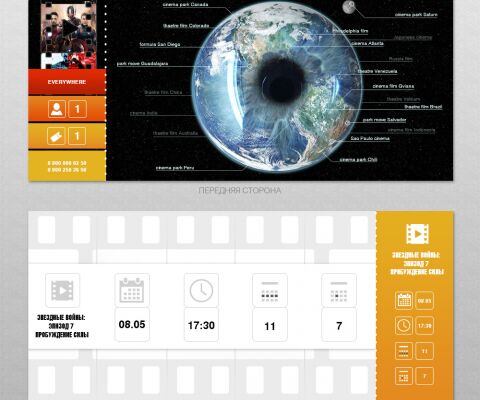Click the moon icon near Saturn label
The width and height of the screenshot is (480, 400).
click(x=349, y=7)
